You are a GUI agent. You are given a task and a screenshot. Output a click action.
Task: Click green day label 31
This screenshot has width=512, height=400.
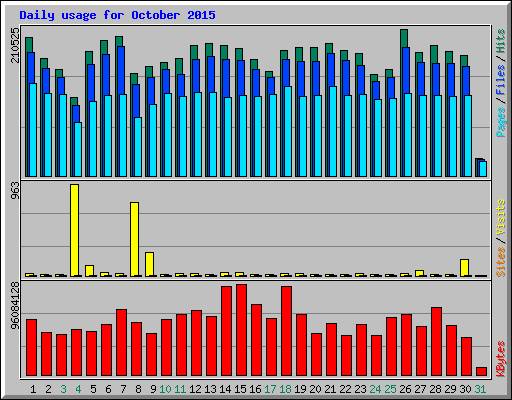pyautogui.click(x=480, y=389)
